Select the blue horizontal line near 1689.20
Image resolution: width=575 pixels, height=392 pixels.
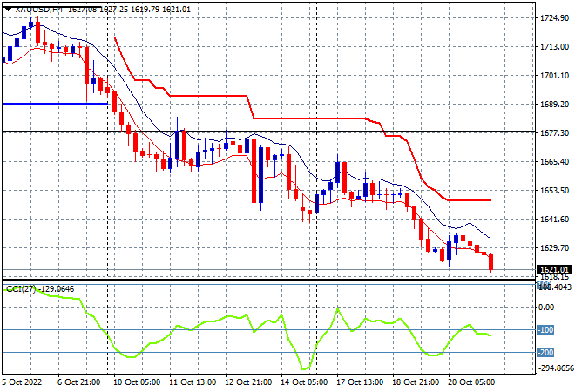pos(56,104)
